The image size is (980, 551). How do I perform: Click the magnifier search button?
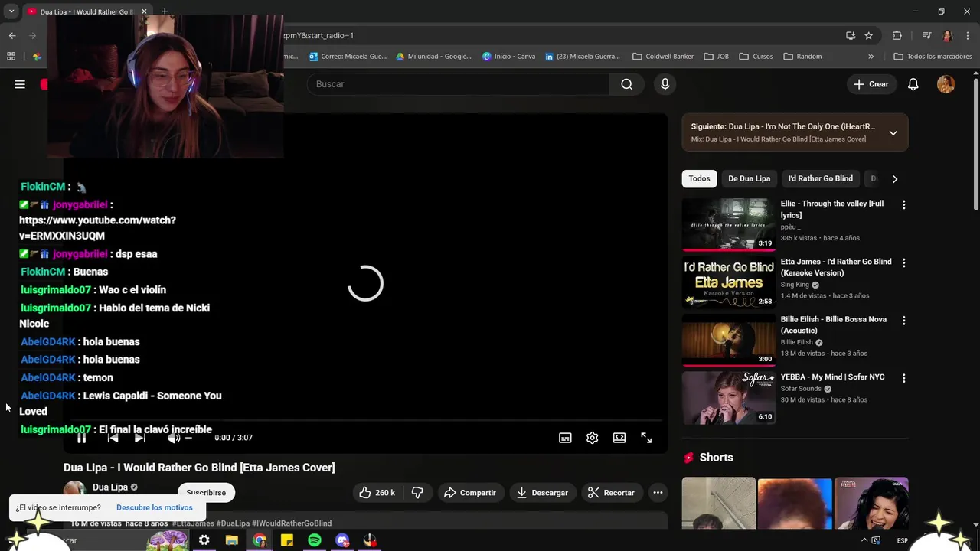626,84
